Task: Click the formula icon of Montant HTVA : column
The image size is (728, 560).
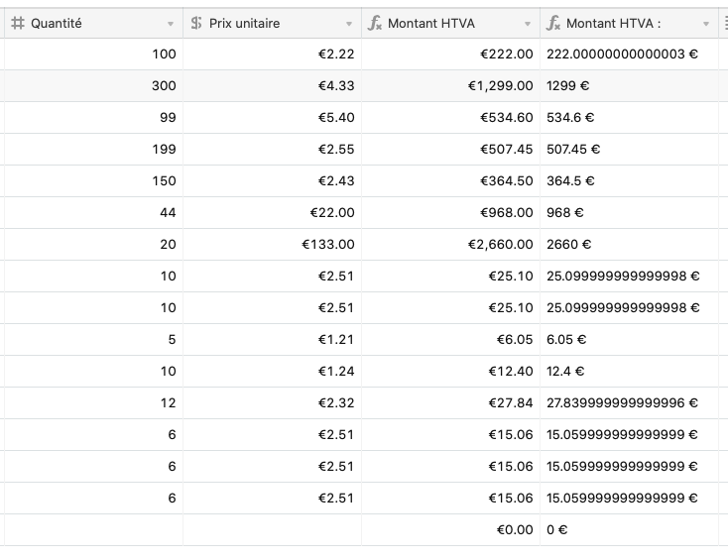Action: pyautogui.click(x=553, y=23)
